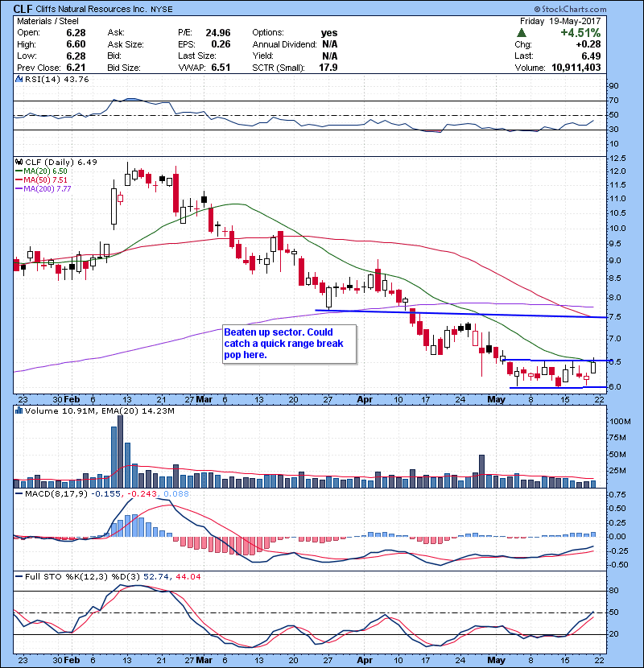644x668 pixels.
Task: Click the Options value yes
Action: [x=329, y=33]
